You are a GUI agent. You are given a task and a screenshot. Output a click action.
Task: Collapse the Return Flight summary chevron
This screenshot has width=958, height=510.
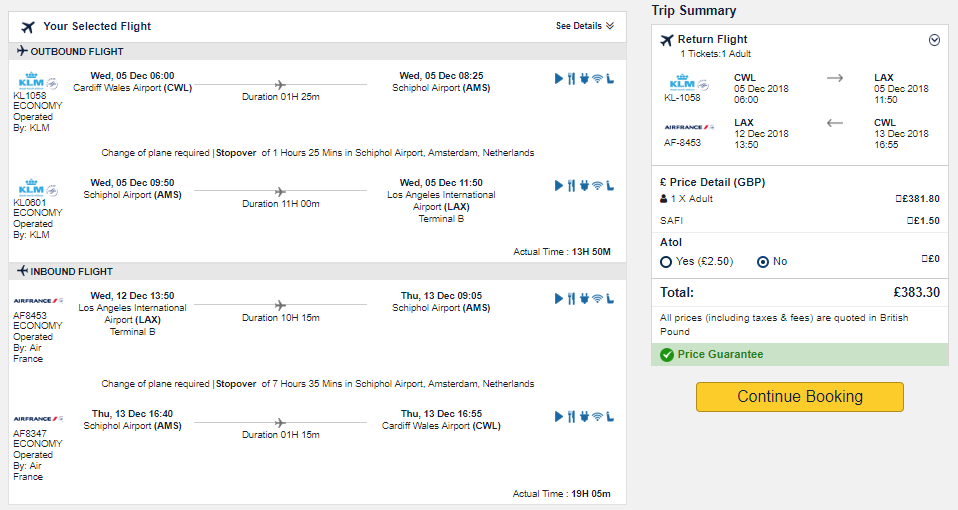(934, 40)
